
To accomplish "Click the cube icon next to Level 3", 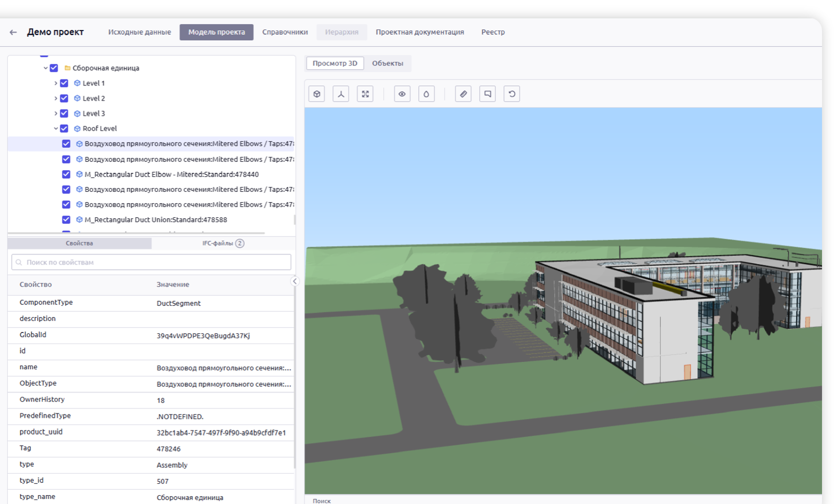I will coord(77,113).
